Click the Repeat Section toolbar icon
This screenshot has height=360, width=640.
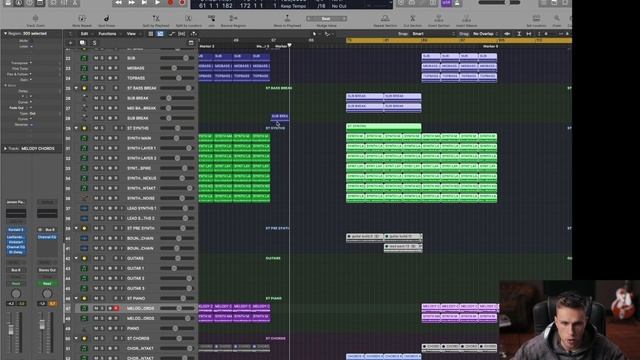pos(385,19)
